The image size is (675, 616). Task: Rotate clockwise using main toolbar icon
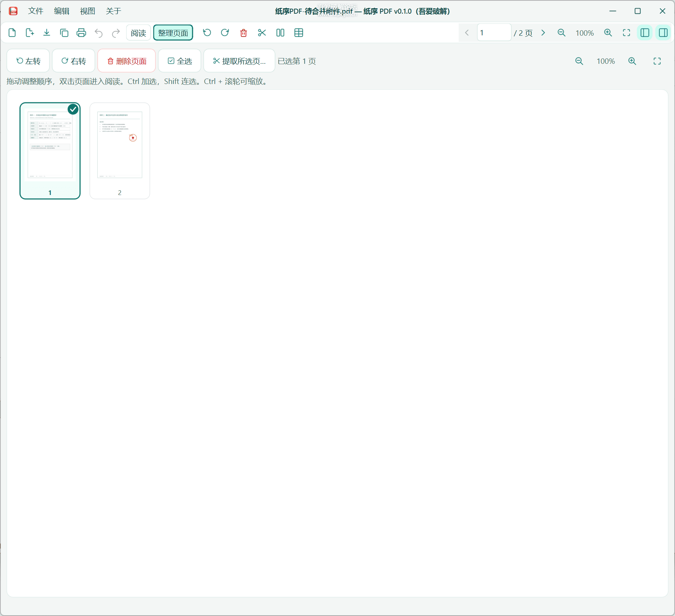click(x=225, y=33)
